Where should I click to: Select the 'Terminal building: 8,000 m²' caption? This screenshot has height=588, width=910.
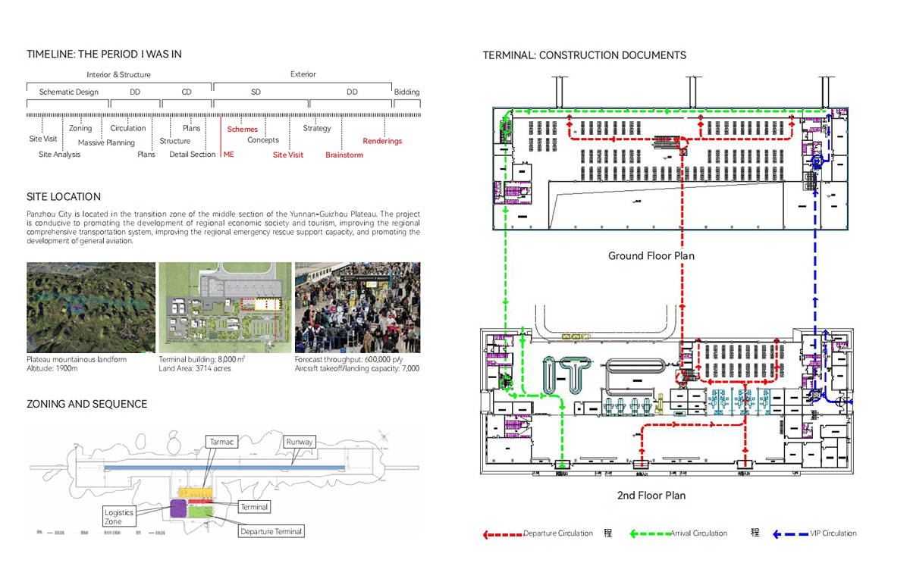point(202,359)
